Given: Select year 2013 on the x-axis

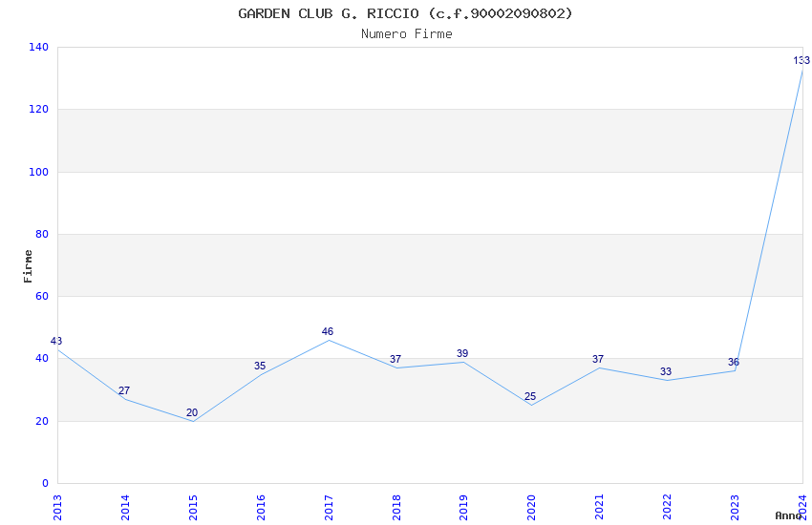Looking at the screenshot, I should tap(57, 508).
